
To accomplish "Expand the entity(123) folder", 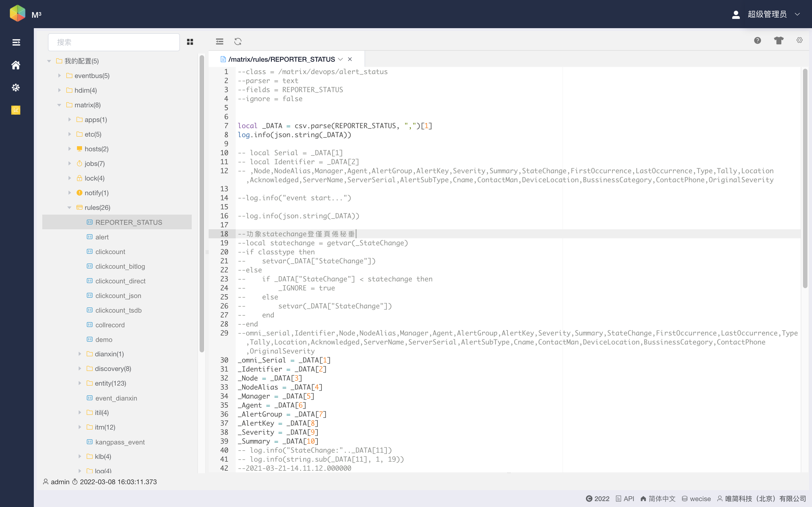I will 80,383.
